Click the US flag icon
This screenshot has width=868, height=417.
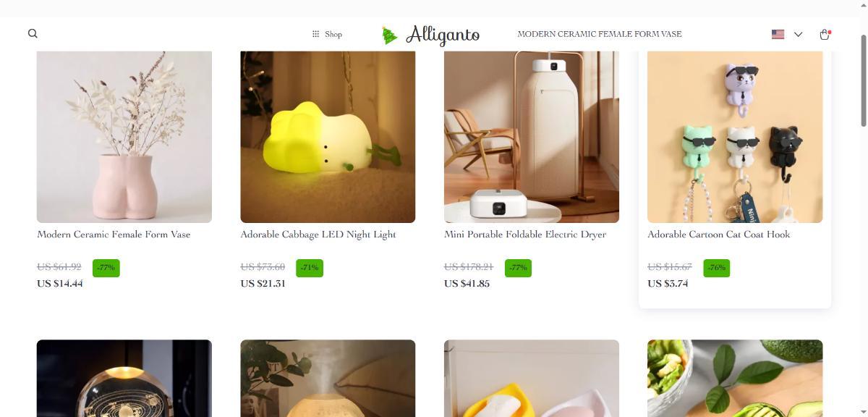pos(778,34)
